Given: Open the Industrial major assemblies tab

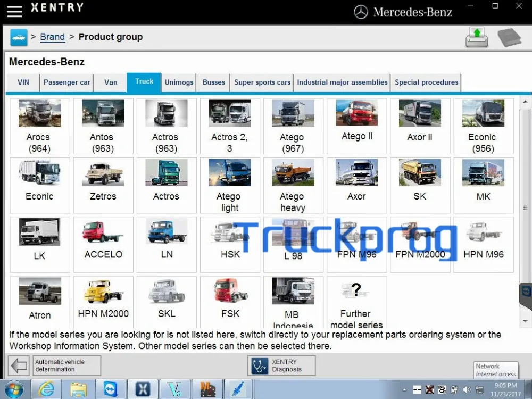Looking at the screenshot, I should 342,82.
